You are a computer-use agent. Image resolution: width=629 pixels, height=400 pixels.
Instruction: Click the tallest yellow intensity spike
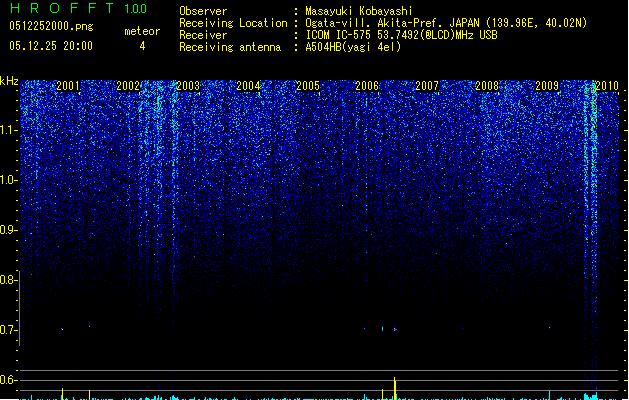coord(395,388)
